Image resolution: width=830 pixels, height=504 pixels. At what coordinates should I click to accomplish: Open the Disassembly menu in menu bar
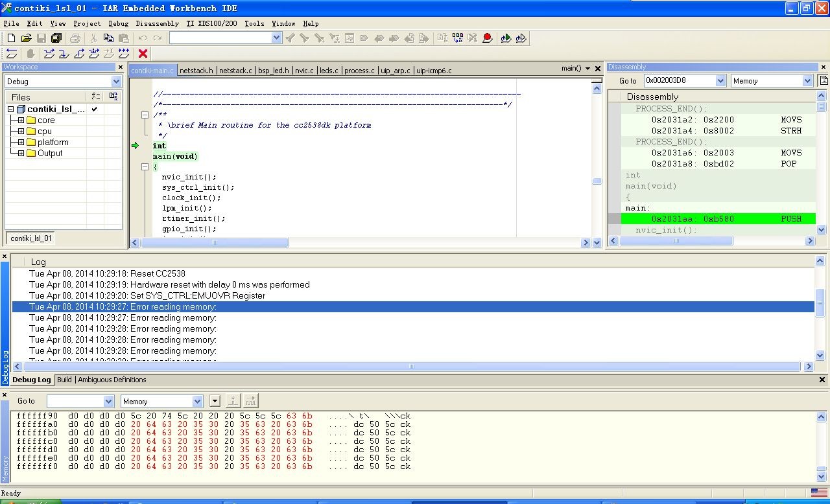[157, 23]
